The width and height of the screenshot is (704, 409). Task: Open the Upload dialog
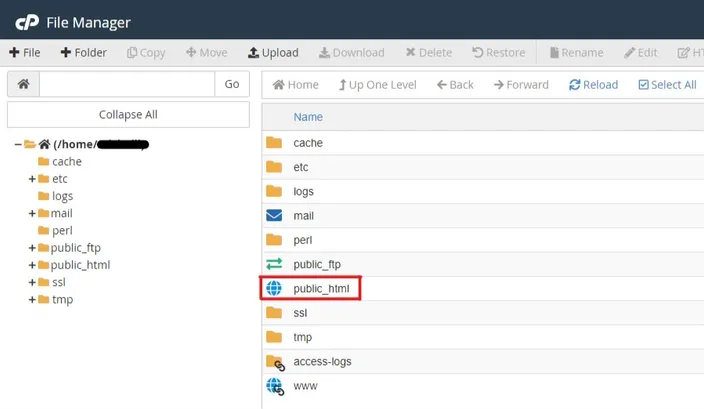click(273, 53)
